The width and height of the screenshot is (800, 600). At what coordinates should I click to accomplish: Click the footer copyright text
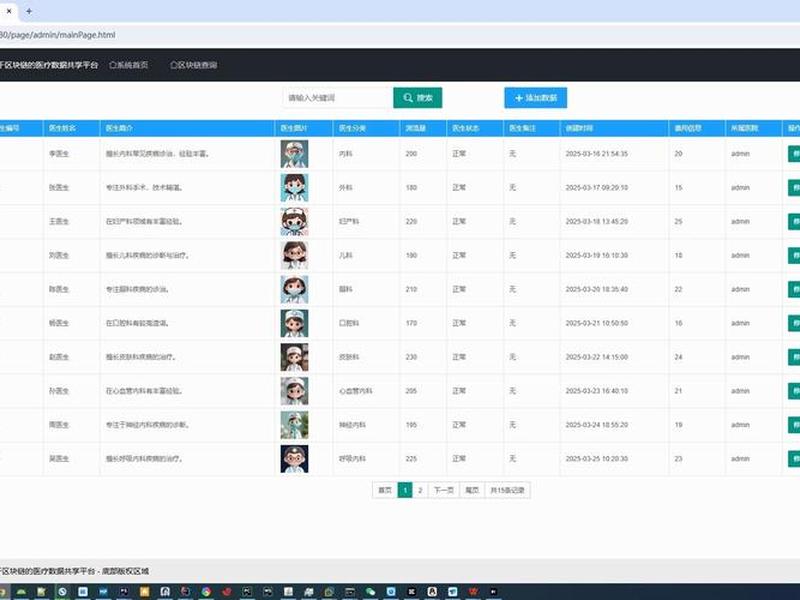pyautogui.click(x=74, y=571)
